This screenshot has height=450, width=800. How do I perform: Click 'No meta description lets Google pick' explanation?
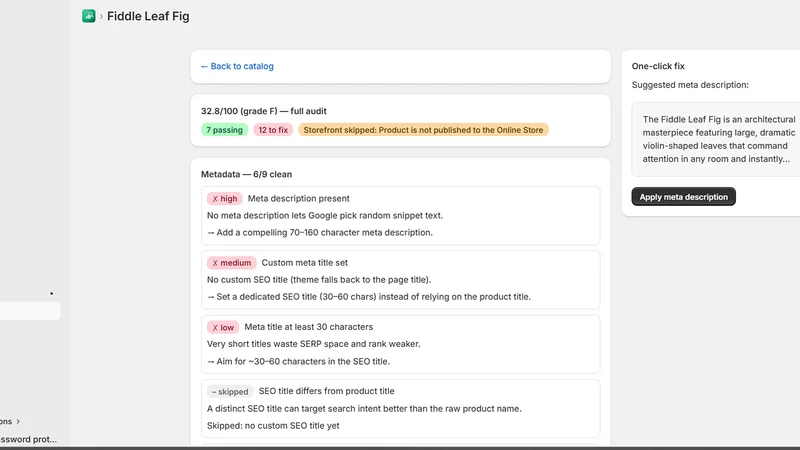coord(325,216)
